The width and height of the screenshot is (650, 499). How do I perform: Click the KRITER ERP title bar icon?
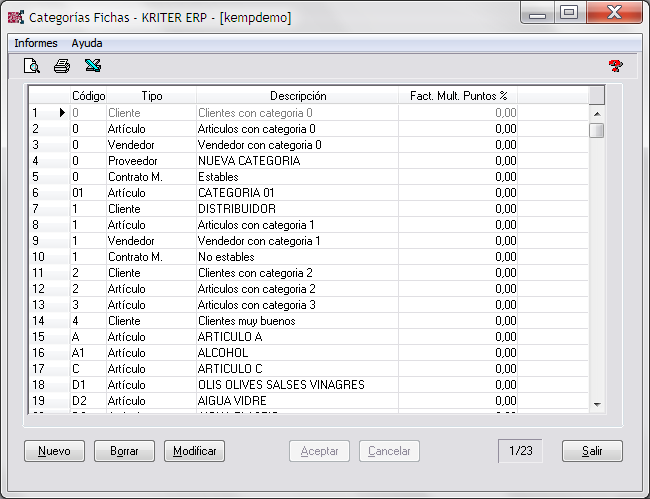15,17
